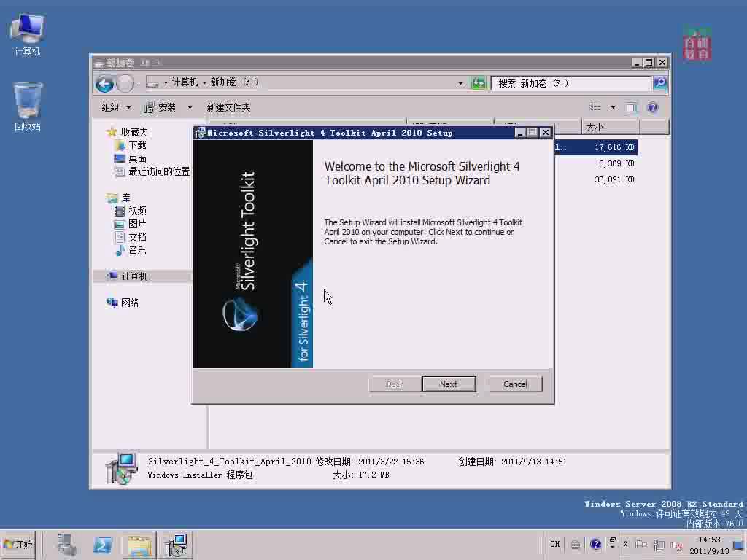Click the CH language indicator
The width and height of the screenshot is (747, 560).
[554, 544]
